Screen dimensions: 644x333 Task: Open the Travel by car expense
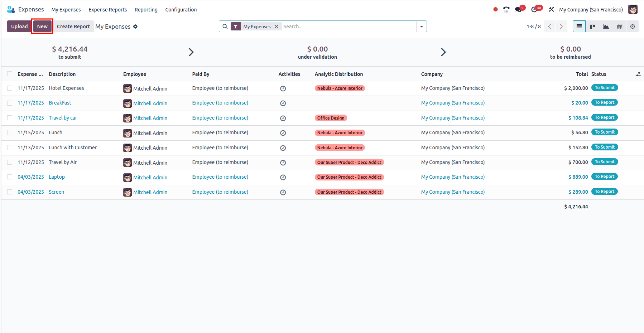coord(63,117)
